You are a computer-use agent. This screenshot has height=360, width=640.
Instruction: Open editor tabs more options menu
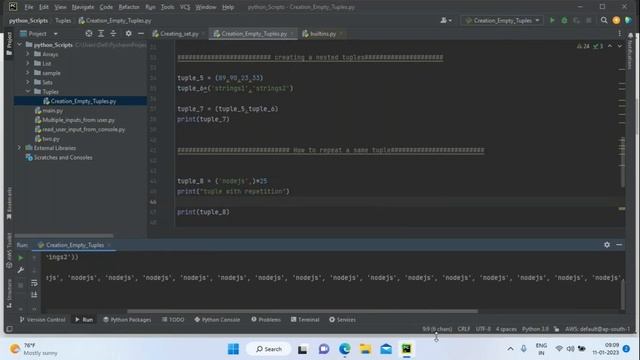tap(619, 33)
